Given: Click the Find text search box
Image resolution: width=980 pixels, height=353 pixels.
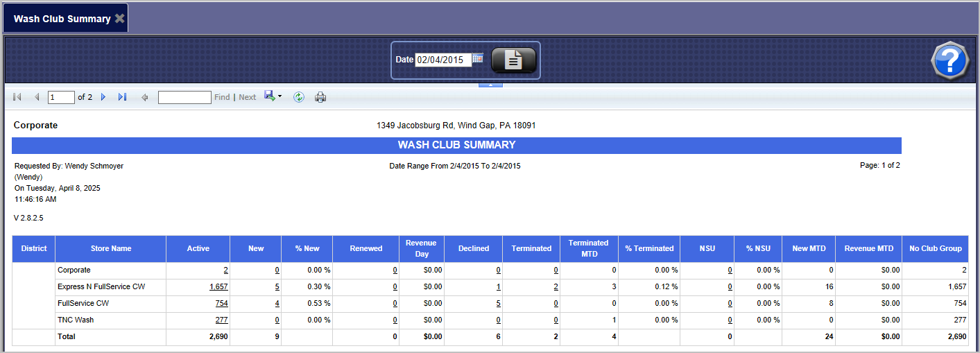Looking at the screenshot, I should tap(184, 97).
